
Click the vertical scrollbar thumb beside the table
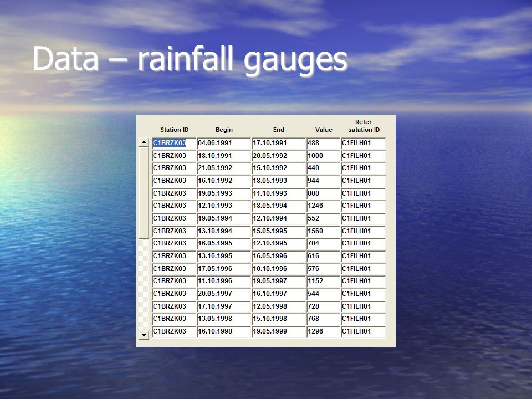click(x=144, y=193)
